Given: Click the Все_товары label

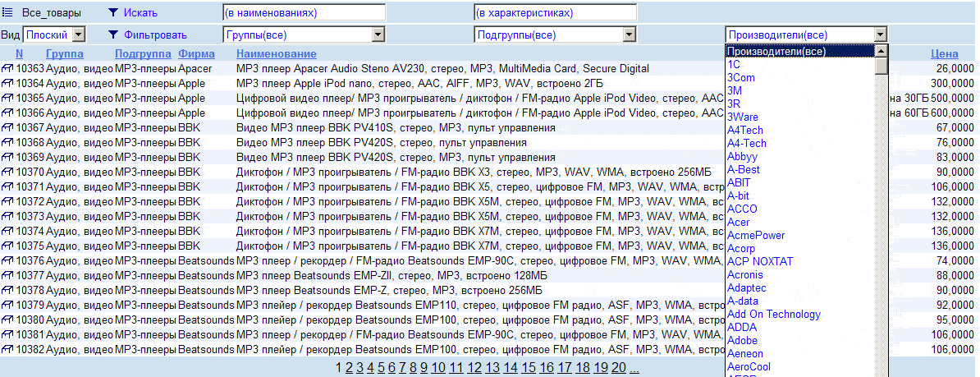Looking at the screenshot, I should coord(51,12).
